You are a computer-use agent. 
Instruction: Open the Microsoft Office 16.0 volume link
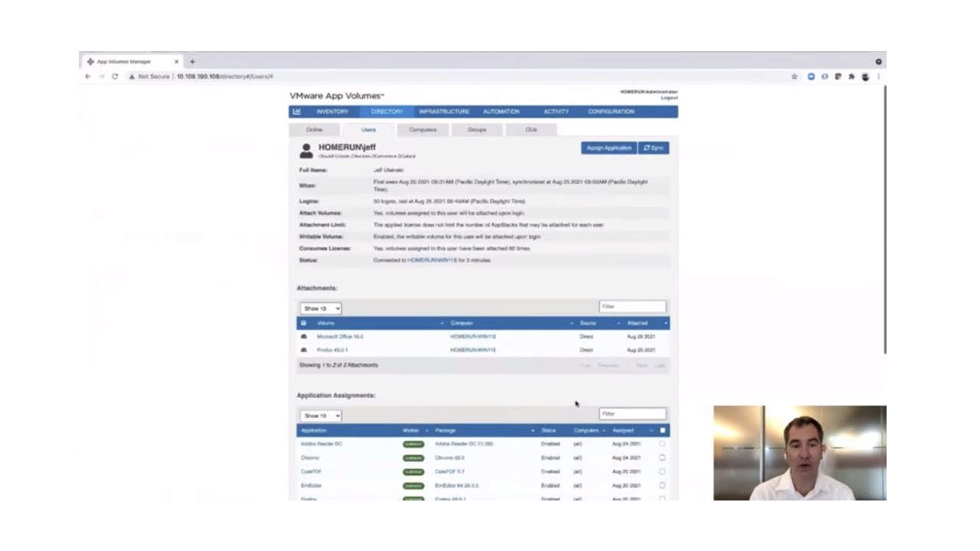click(340, 337)
